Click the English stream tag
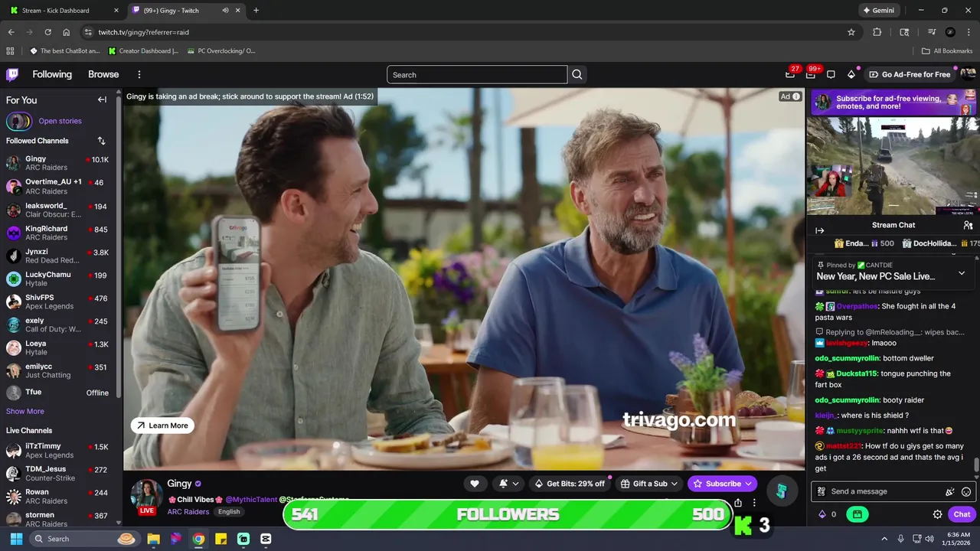Image resolution: width=980 pixels, height=551 pixels. pyautogui.click(x=229, y=512)
